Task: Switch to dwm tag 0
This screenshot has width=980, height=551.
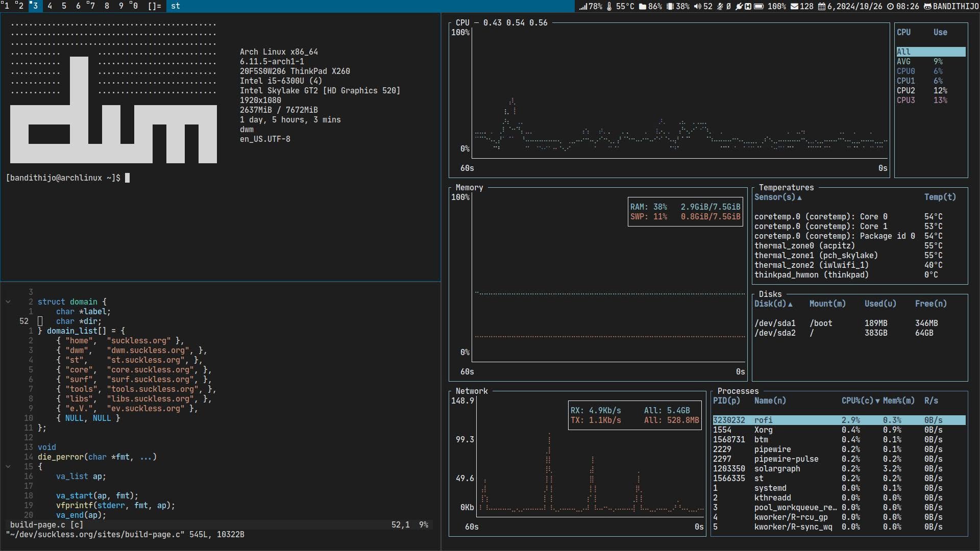Action: 135,6
